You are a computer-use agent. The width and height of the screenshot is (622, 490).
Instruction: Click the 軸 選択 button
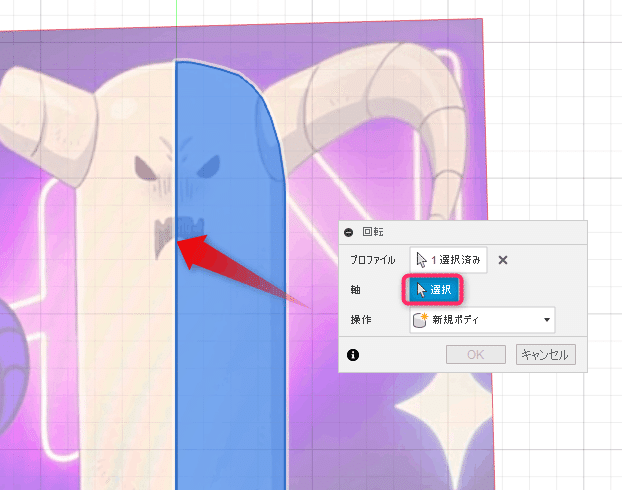[433, 290]
